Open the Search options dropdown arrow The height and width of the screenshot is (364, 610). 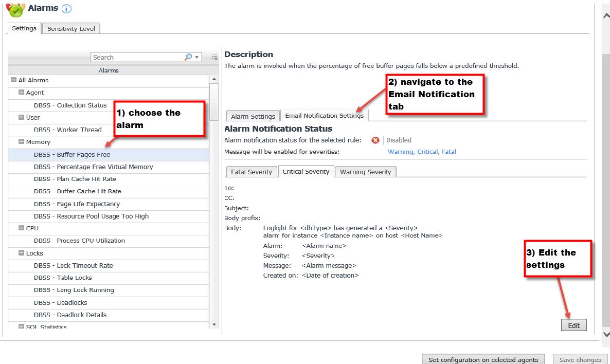(197, 58)
